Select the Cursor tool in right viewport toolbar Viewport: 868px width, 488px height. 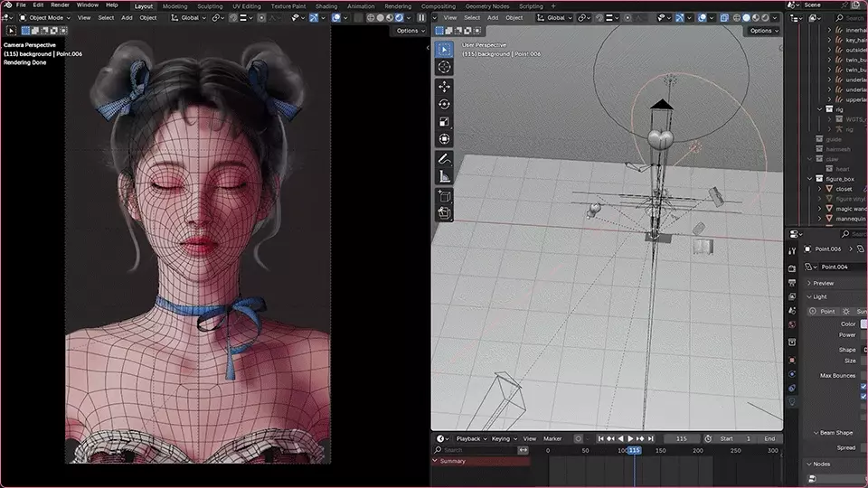tap(445, 68)
